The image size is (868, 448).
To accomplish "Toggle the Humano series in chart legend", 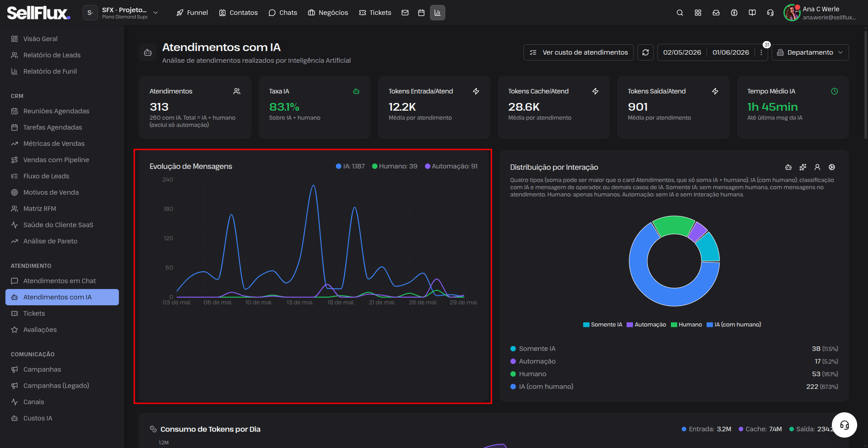I will coord(395,166).
